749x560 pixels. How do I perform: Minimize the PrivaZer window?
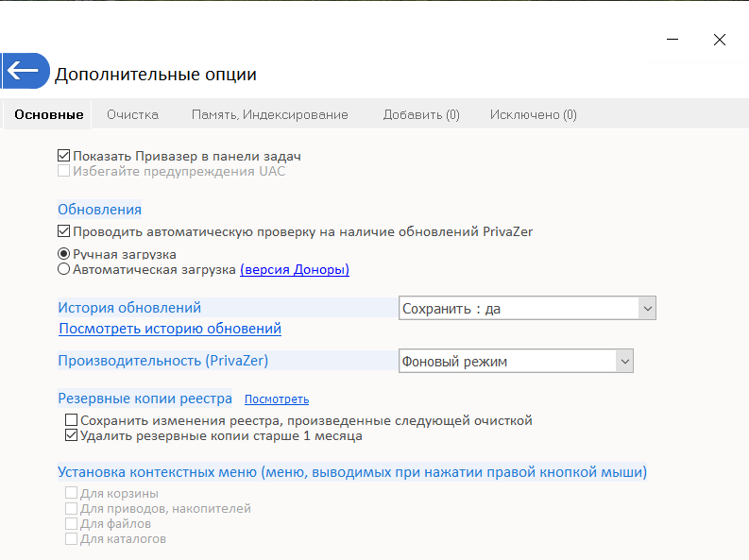click(x=672, y=40)
